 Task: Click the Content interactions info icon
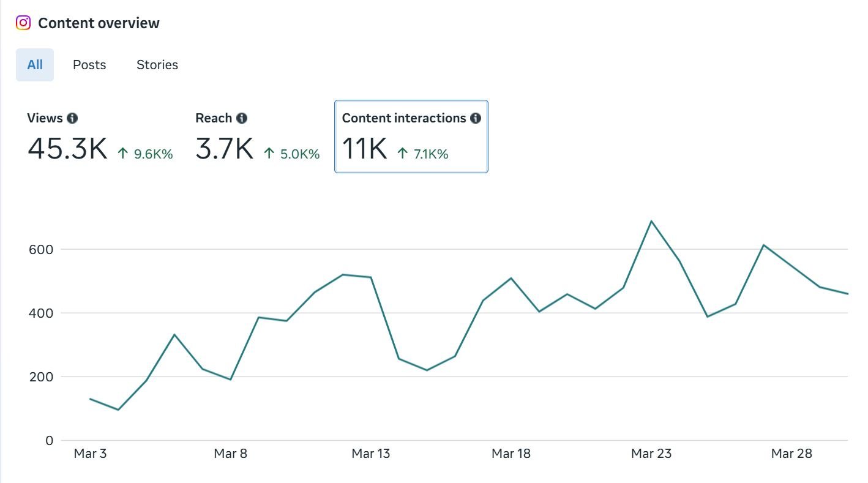coord(476,118)
